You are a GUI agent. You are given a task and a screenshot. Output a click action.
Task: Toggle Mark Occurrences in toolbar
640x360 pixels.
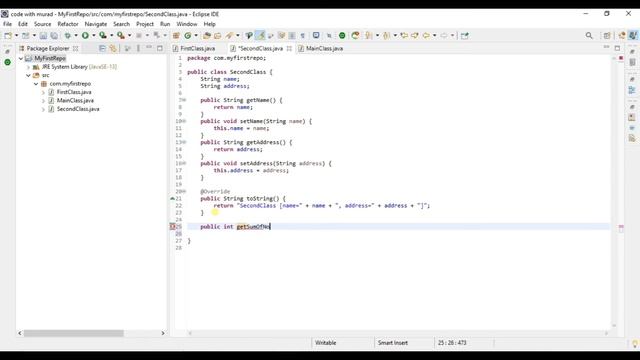point(260,36)
